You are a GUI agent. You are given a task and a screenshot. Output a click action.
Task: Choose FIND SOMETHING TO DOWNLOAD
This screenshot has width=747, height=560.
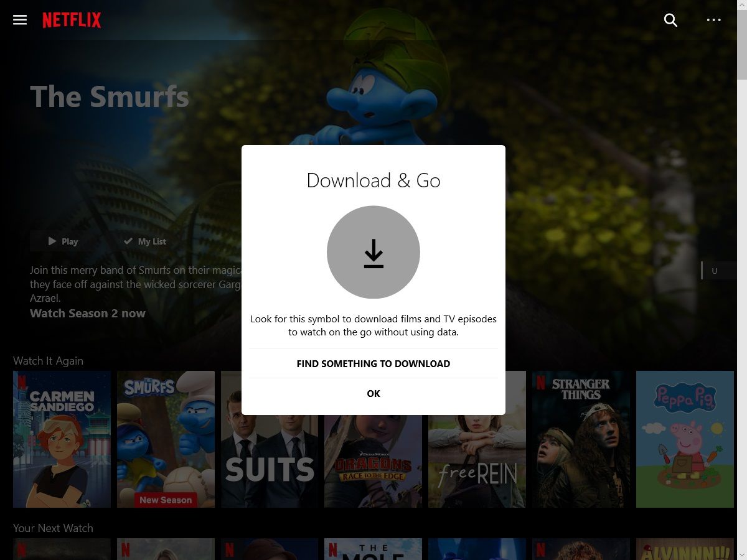(x=374, y=363)
